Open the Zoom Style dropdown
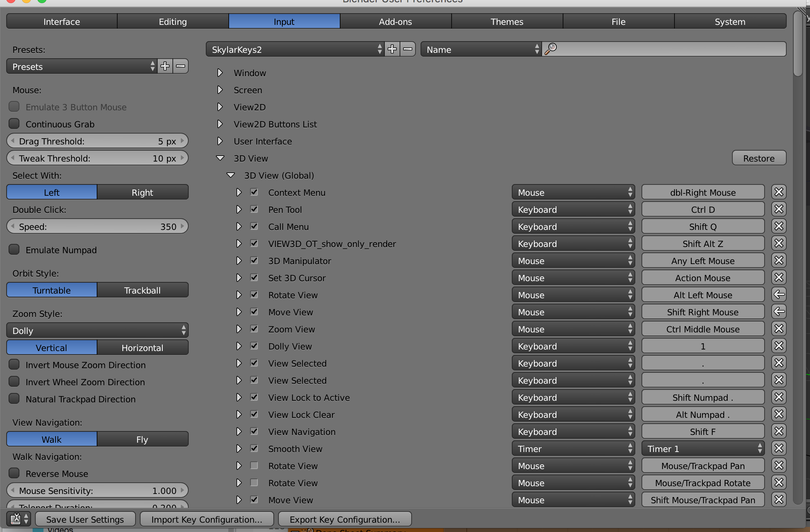This screenshot has height=532, width=810. click(97, 331)
